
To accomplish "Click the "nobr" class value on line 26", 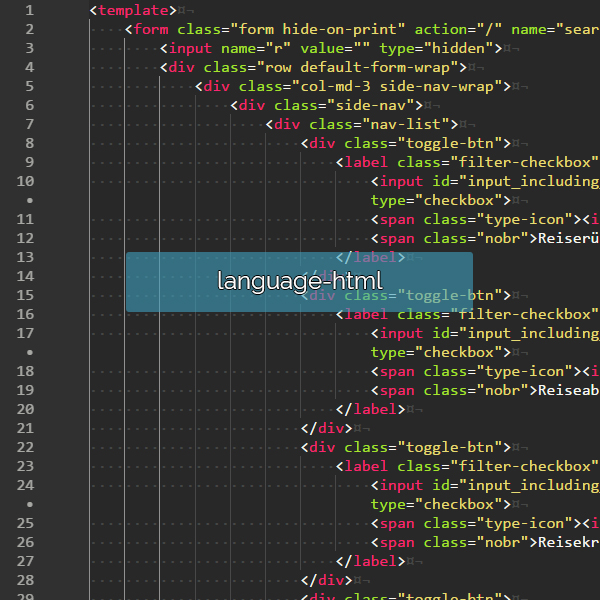I will pyautogui.click(x=502, y=542).
